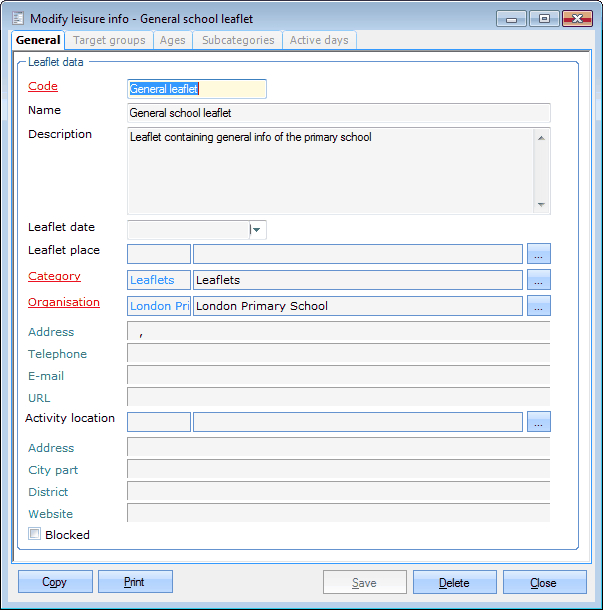Click the Delete button

[455, 582]
